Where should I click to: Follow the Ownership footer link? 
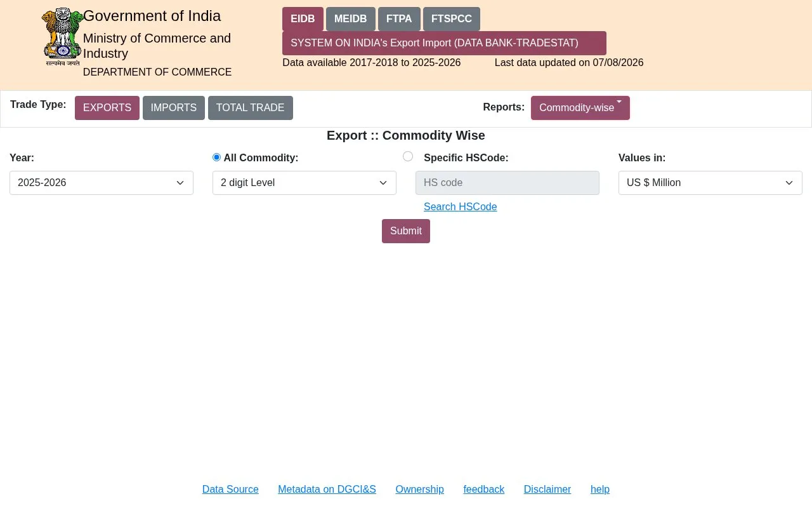(x=420, y=490)
